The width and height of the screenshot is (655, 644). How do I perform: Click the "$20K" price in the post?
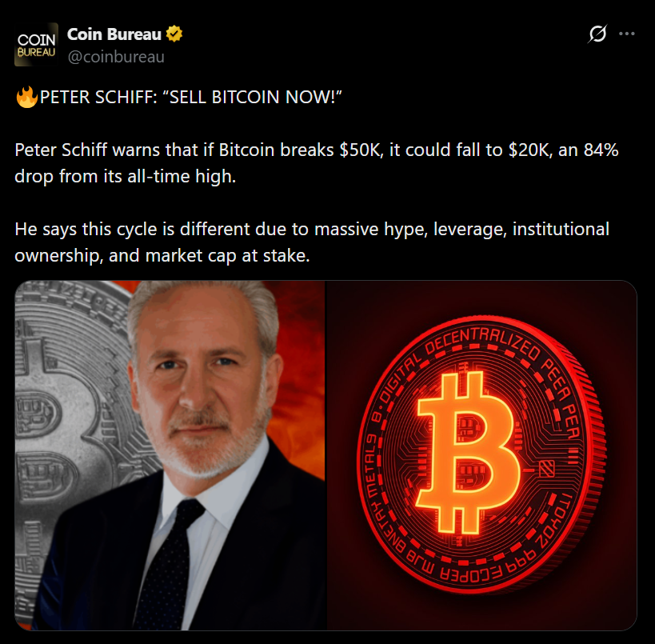pyautogui.click(x=530, y=150)
